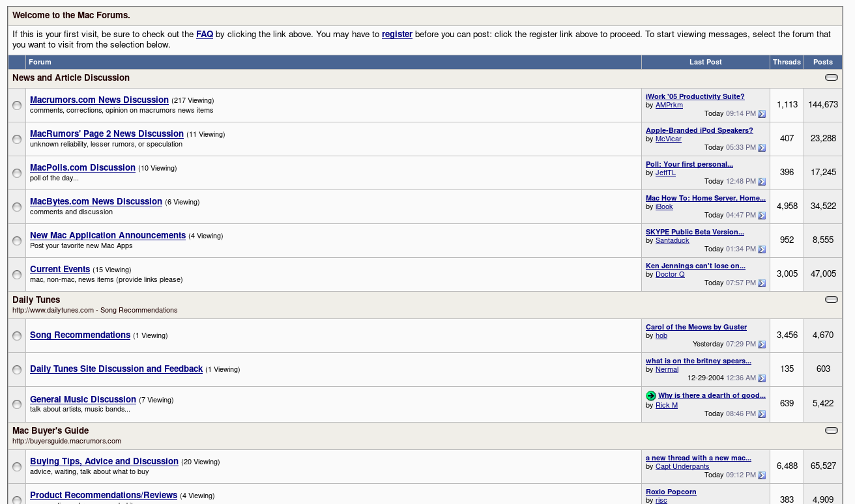Image resolution: width=855 pixels, height=504 pixels.
Task: Click thread count 4,958
Action: click(x=787, y=206)
